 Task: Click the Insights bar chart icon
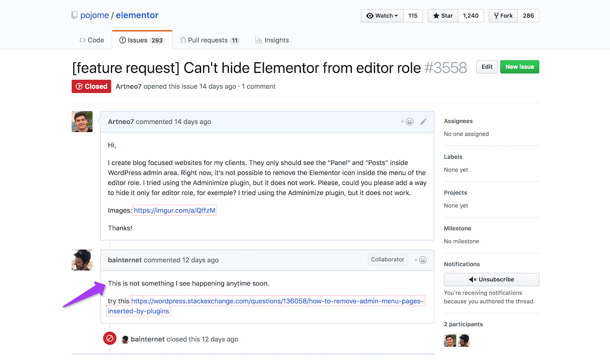pos(259,40)
